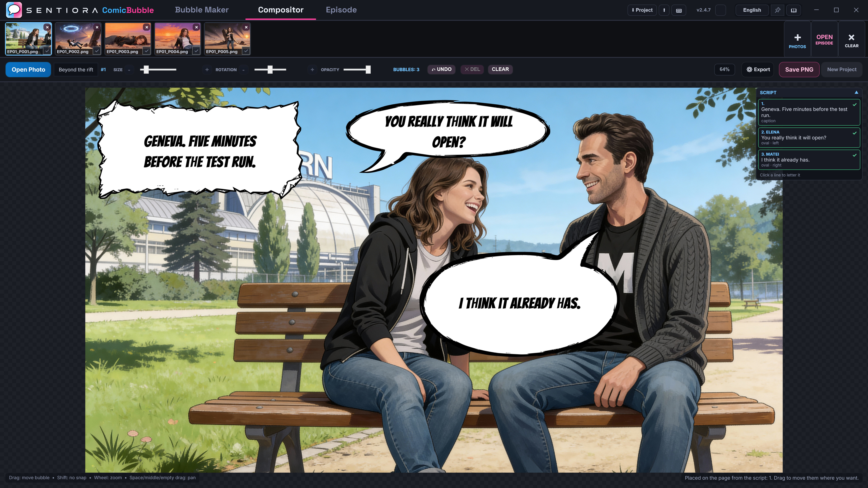
Task: Switch to the Bubble Maker tab
Action: [x=201, y=10]
